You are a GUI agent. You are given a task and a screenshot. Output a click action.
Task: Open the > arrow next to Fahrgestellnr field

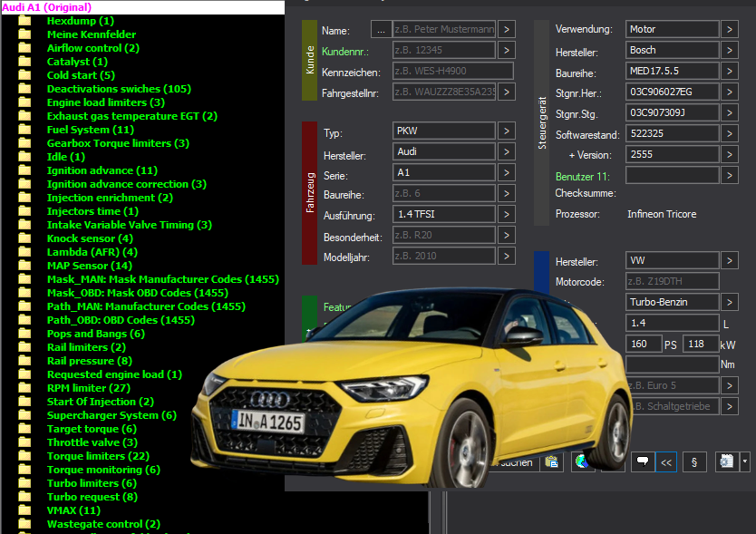[506, 92]
